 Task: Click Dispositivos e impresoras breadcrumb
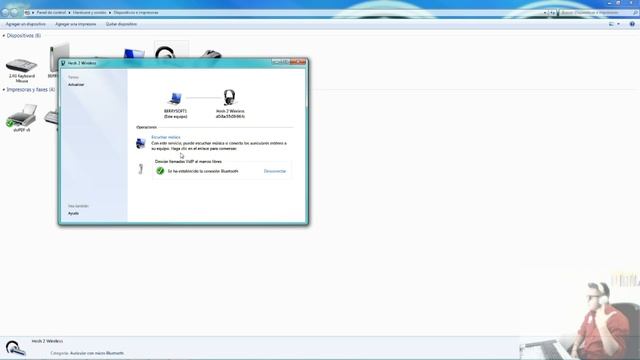point(136,13)
